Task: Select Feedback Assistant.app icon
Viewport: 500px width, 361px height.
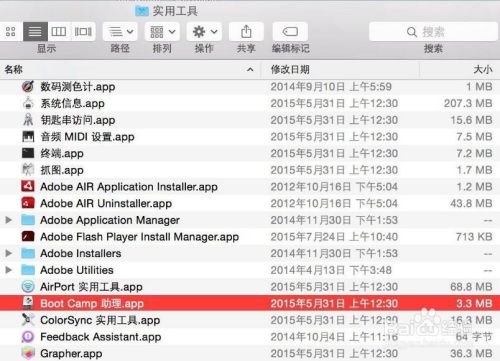Action: coord(28,336)
